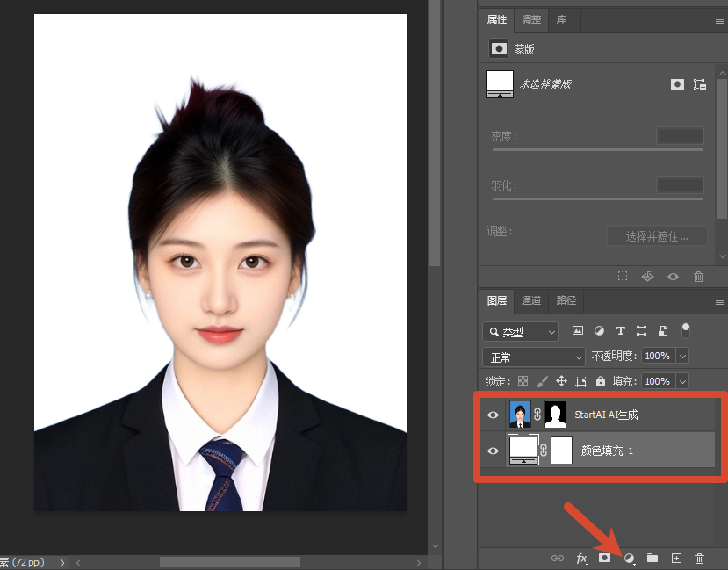Delete the selected layer with trash icon

click(x=700, y=558)
